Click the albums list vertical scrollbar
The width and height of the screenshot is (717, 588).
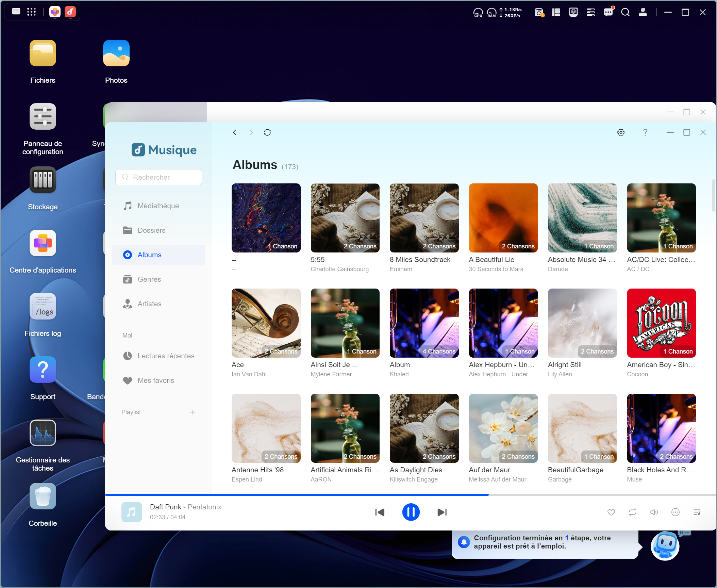pyautogui.click(x=714, y=195)
